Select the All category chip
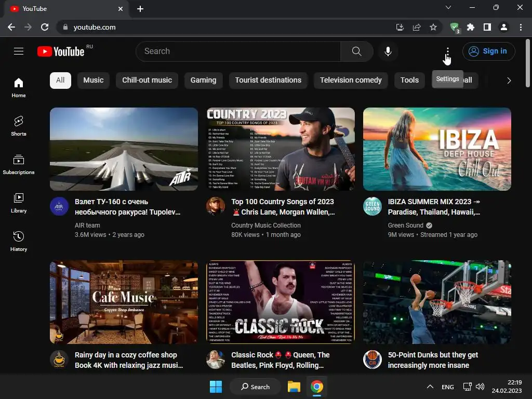The image size is (532, 399). (60, 81)
